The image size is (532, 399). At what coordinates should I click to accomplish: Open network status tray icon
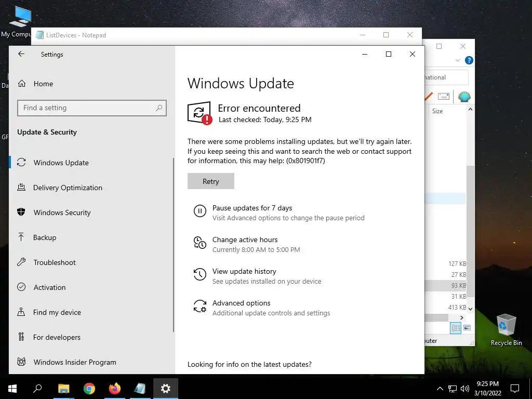453,389
